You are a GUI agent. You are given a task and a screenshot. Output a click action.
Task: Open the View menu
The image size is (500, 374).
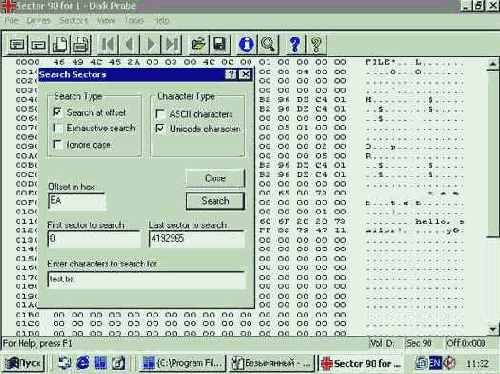click(106, 21)
